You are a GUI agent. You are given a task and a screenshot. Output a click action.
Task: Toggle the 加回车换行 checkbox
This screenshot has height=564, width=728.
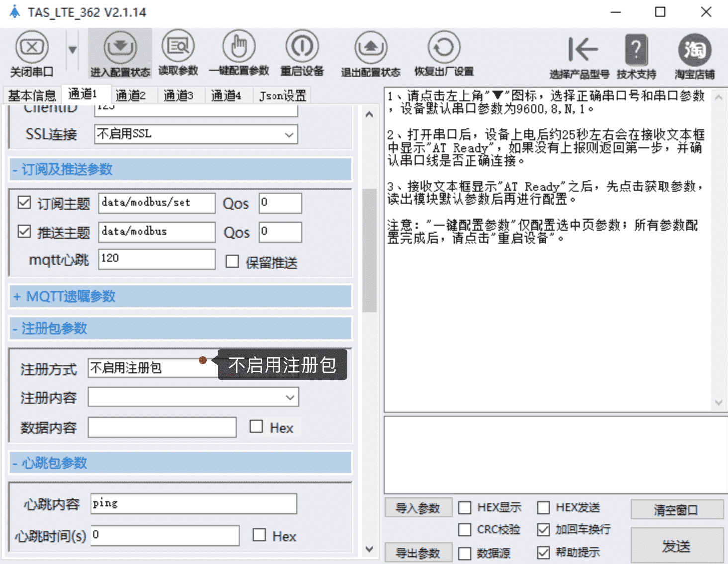[544, 530]
